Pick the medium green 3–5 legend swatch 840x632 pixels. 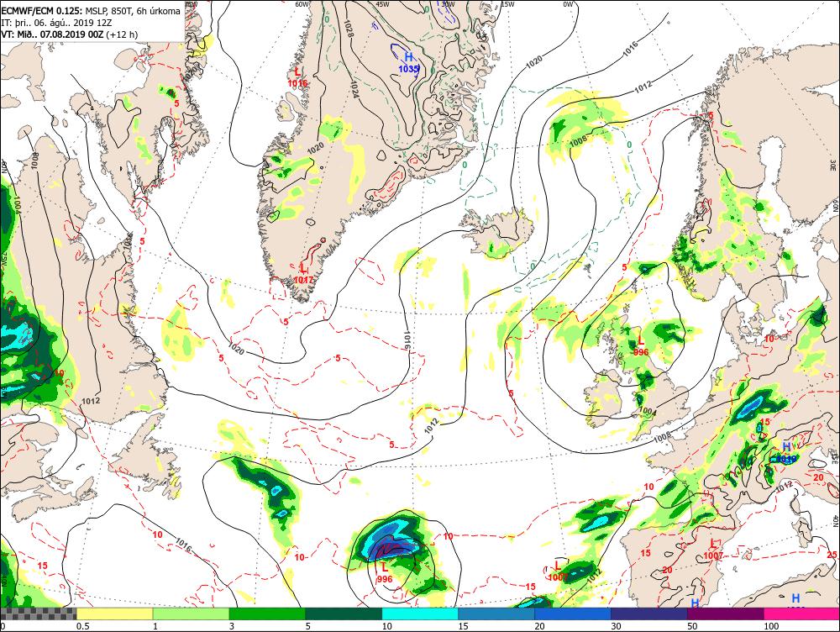[x=267, y=614]
